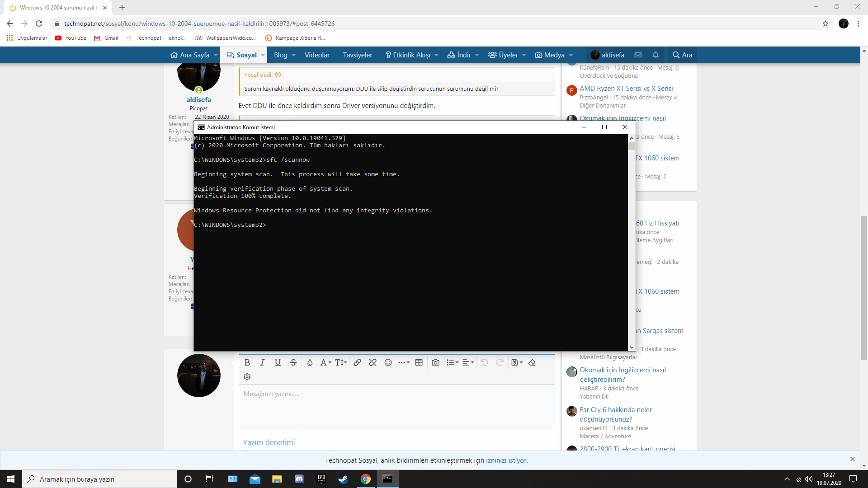Screen dimensions: 868x488
Task: Open the Videolar menu item
Action: (x=317, y=55)
